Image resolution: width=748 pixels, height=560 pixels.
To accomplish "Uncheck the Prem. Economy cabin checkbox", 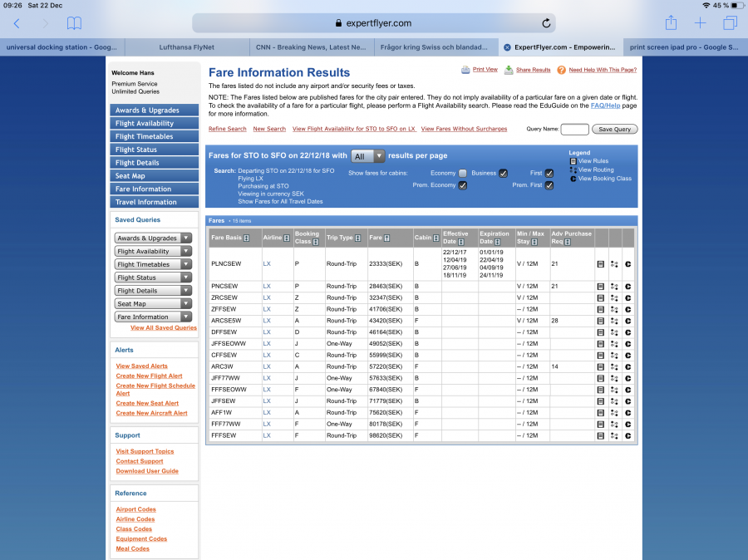I will (463, 185).
